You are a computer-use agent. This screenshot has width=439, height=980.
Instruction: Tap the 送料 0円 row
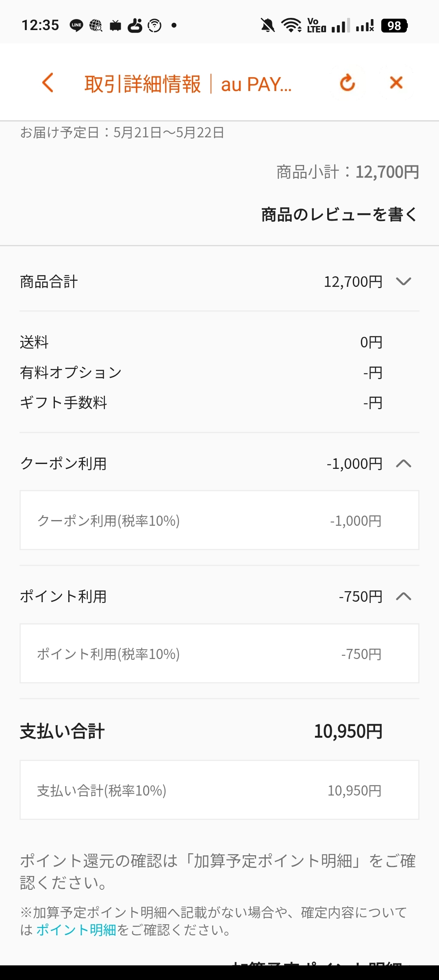click(201, 342)
